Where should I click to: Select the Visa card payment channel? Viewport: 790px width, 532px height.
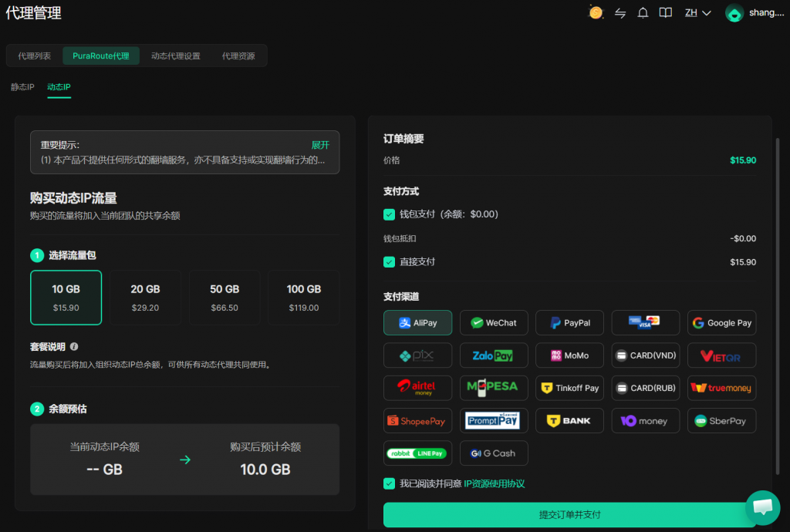(x=646, y=322)
